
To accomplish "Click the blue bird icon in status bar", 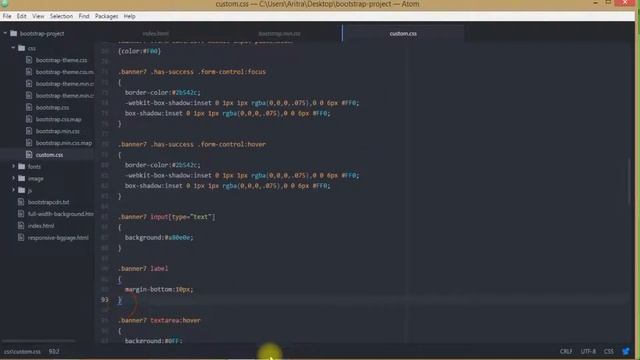I will tap(626, 351).
